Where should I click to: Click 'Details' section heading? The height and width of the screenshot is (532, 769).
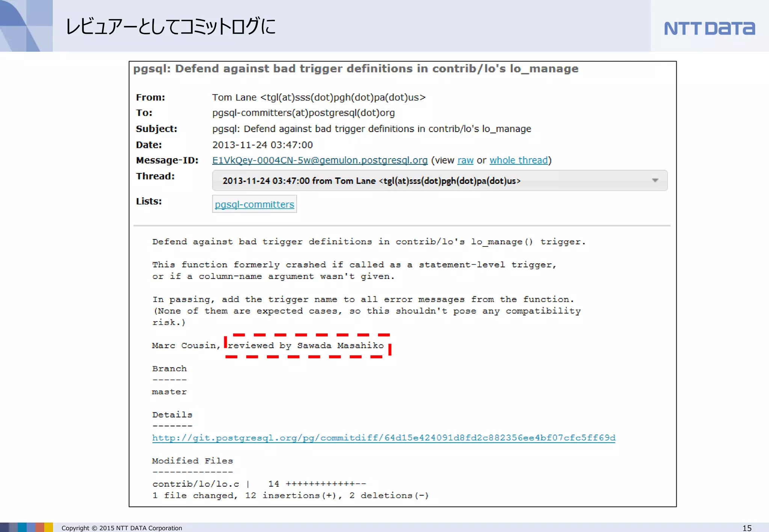[172, 415]
